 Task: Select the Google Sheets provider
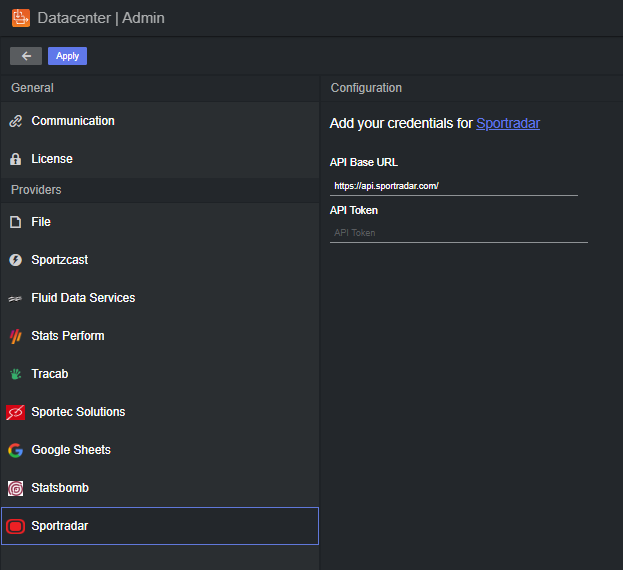click(160, 450)
